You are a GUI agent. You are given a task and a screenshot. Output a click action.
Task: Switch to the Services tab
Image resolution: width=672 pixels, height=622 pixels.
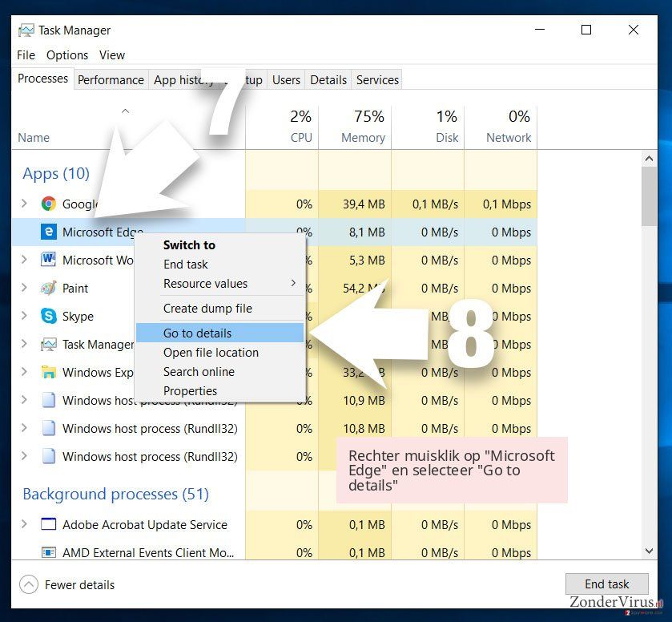[x=377, y=80]
